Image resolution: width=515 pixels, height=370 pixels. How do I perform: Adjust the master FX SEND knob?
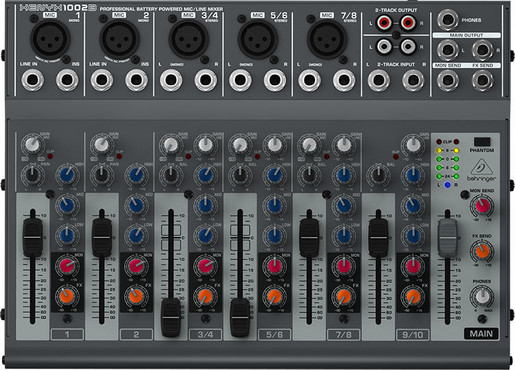point(482,251)
